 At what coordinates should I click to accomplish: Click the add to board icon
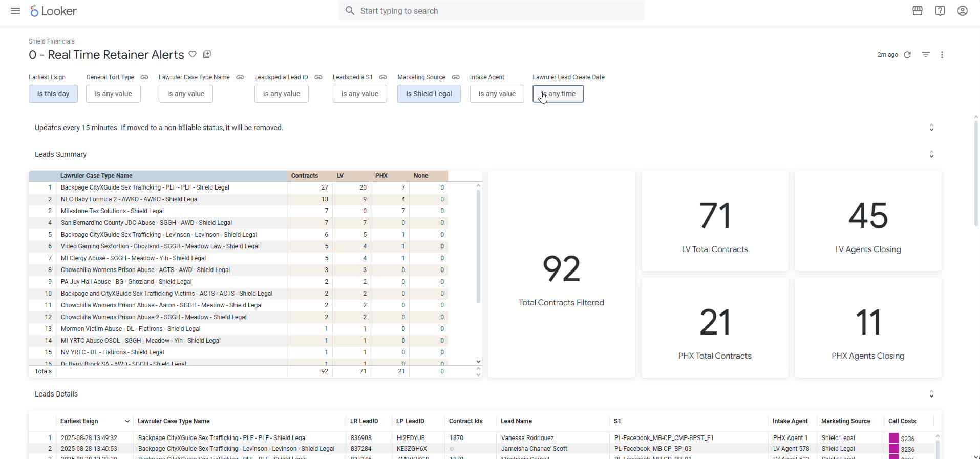(x=207, y=54)
